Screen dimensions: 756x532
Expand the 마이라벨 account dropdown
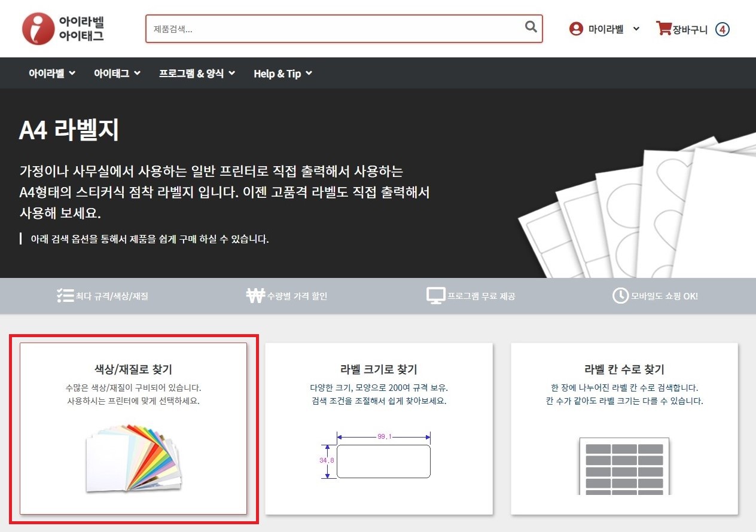pos(636,29)
